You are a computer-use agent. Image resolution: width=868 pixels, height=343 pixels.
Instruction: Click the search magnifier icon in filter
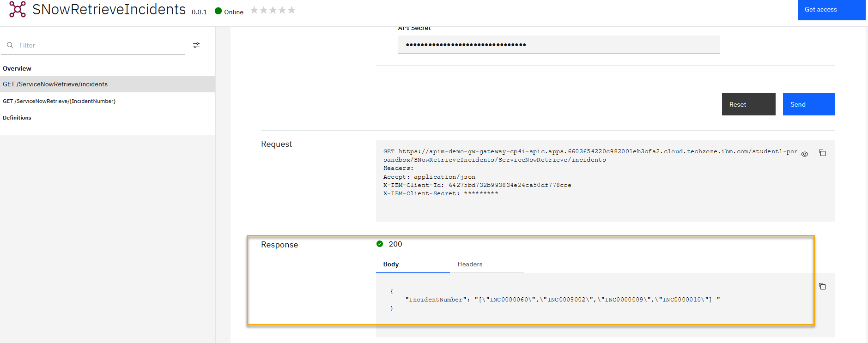coord(10,45)
